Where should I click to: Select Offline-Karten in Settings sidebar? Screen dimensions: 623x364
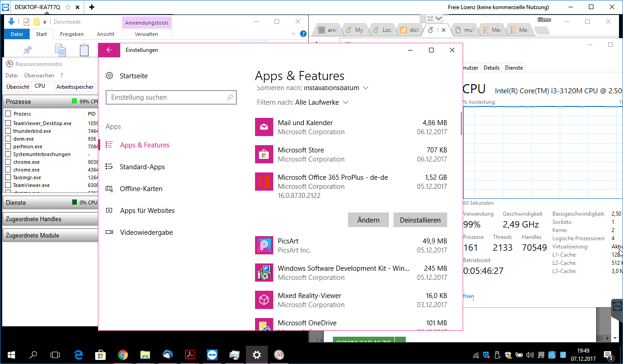pos(141,189)
